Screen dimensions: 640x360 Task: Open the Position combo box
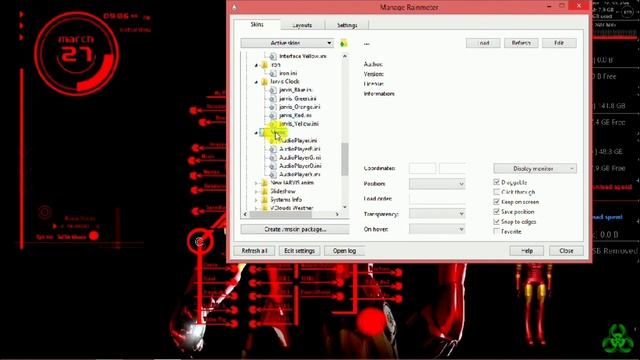pos(437,184)
